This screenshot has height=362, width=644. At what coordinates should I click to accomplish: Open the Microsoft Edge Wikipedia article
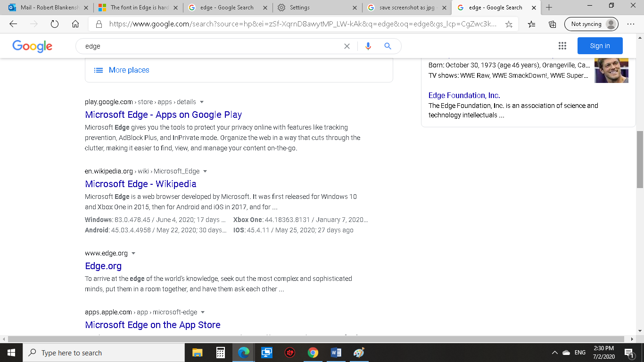tap(140, 184)
